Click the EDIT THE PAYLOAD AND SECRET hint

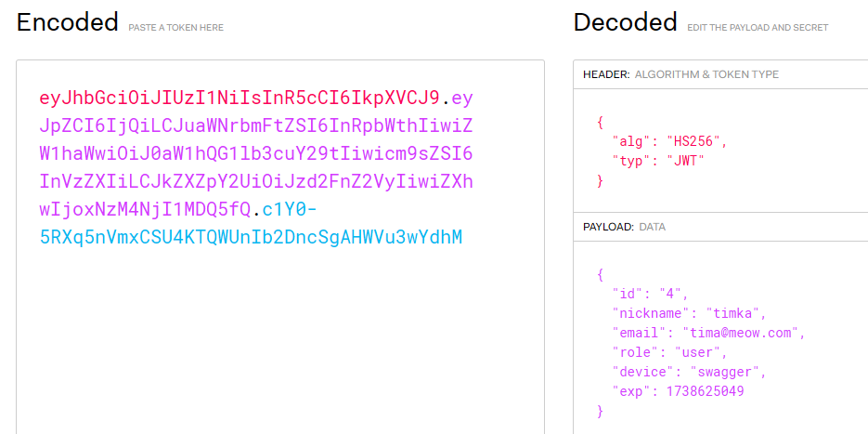pos(758,28)
